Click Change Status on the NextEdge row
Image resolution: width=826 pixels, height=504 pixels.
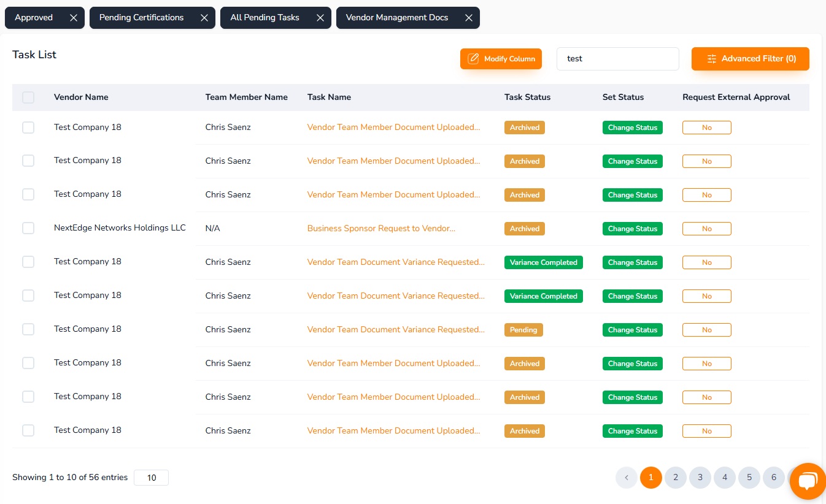[x=633, y=229]
